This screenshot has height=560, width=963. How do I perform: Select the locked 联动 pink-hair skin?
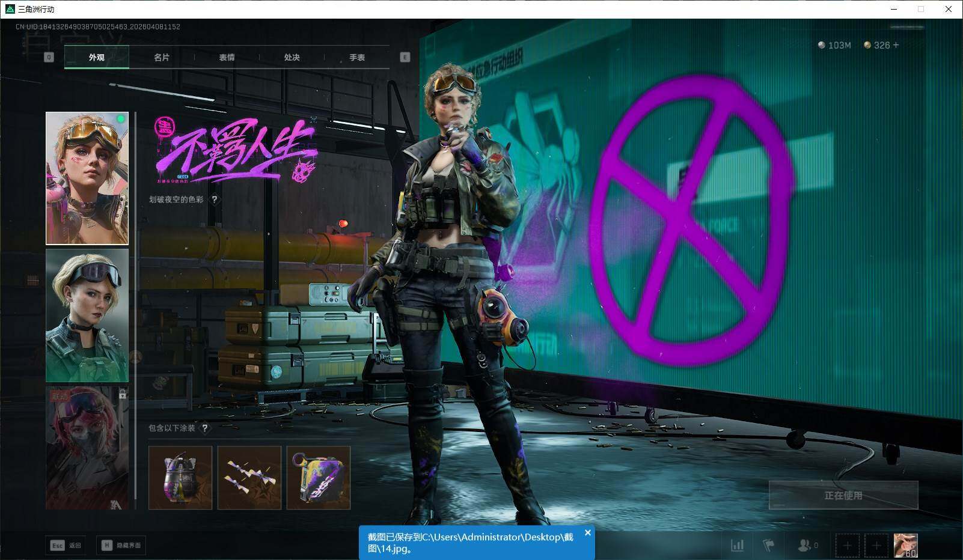coord(87,448)
